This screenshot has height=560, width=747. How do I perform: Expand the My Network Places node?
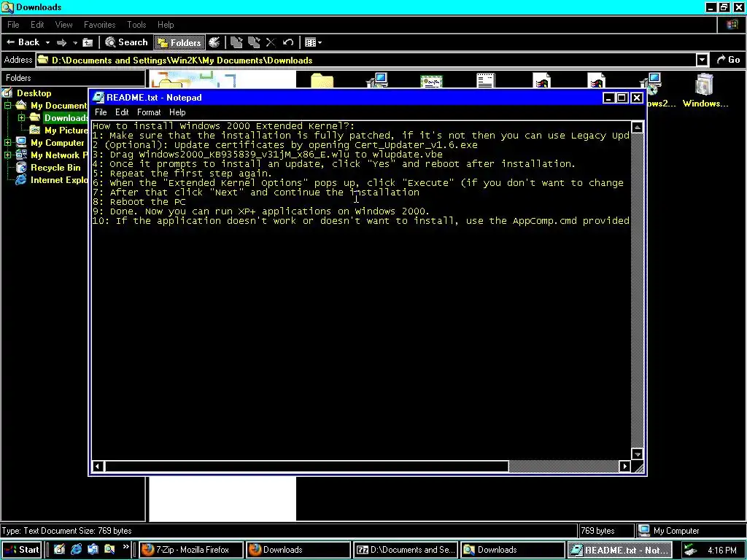8,155
